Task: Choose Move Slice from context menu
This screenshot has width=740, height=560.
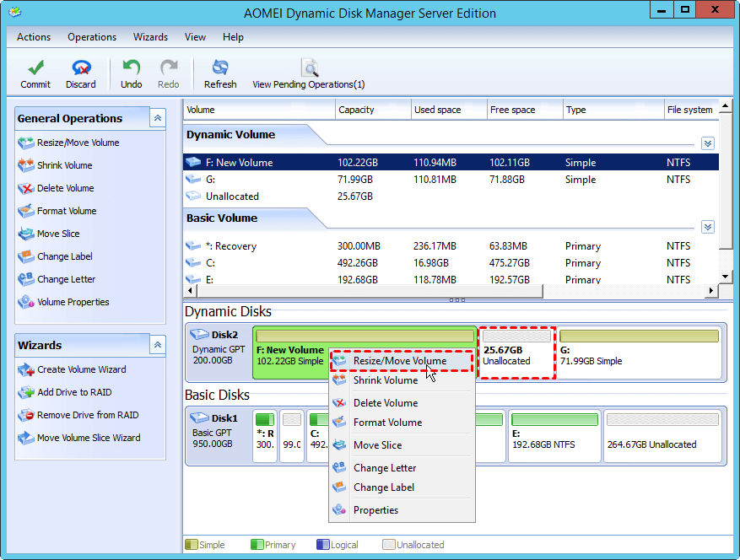Action: click(x=402, y=445)
